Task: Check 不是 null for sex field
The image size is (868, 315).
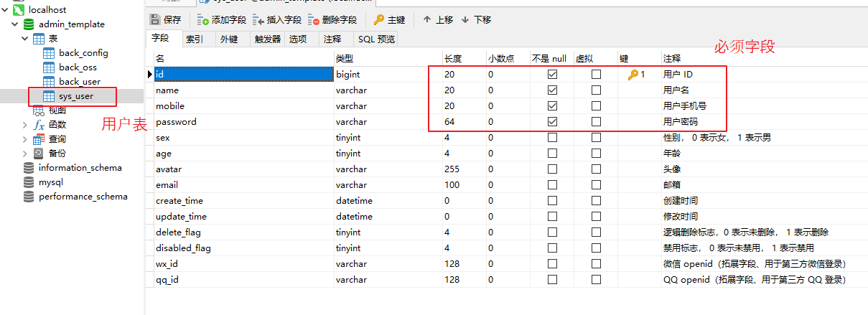Action: click(x=552, y=138)
